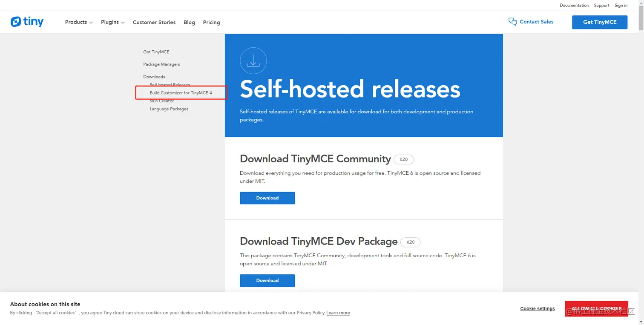Download TinyMCE Community package
Viewport: 644px width, 325px height.
coord(267,198)
